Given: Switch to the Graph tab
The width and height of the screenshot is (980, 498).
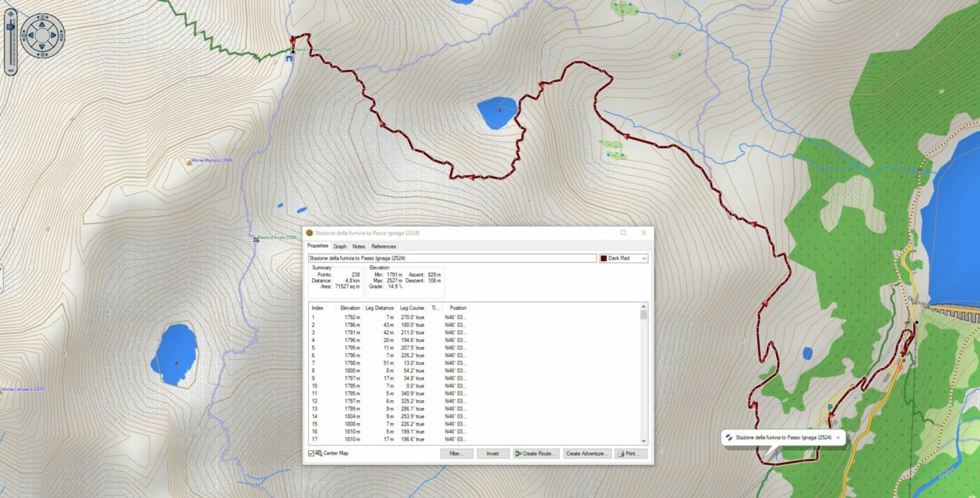Looking at the screenshot, I should point(339,246).
